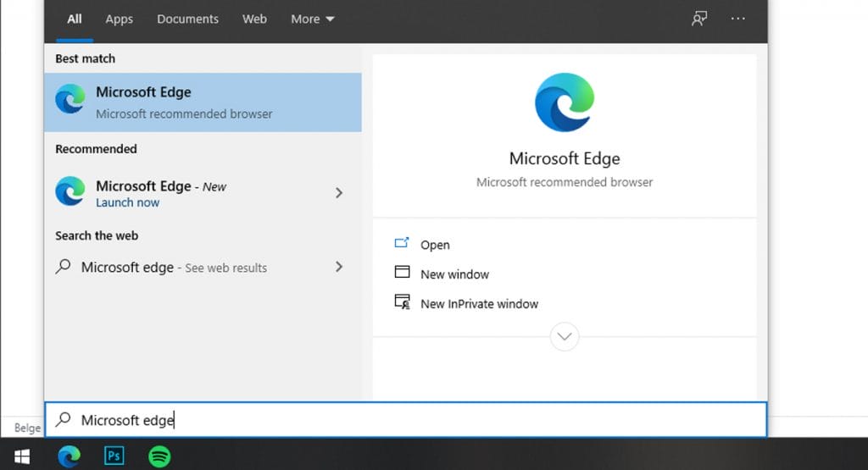868x470 pixels.
Task: Click the Windows Start button
Action: [x=22, y=456]
